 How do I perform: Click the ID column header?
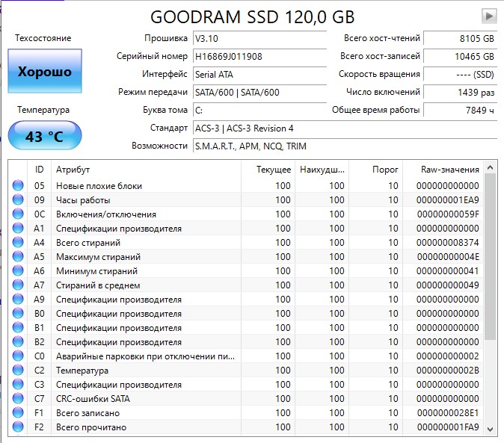39,170
